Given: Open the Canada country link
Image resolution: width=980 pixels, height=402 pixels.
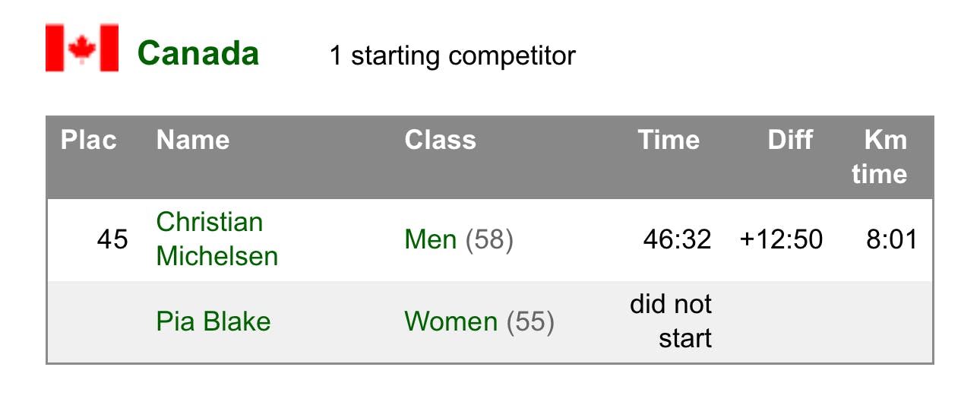Looking at the screenshot, I should click(198, 54).
